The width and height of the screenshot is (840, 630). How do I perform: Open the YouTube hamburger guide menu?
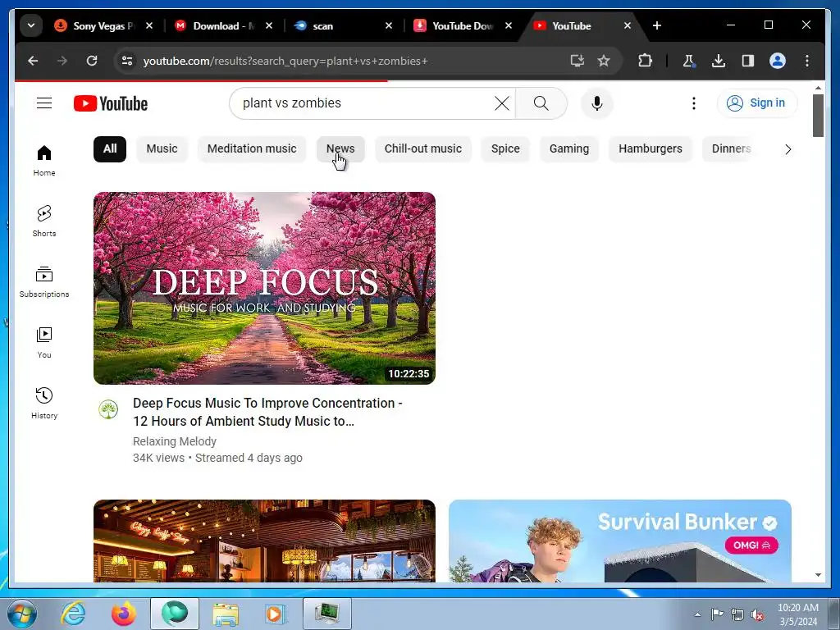pyautogui.click(x=44, y=103)
